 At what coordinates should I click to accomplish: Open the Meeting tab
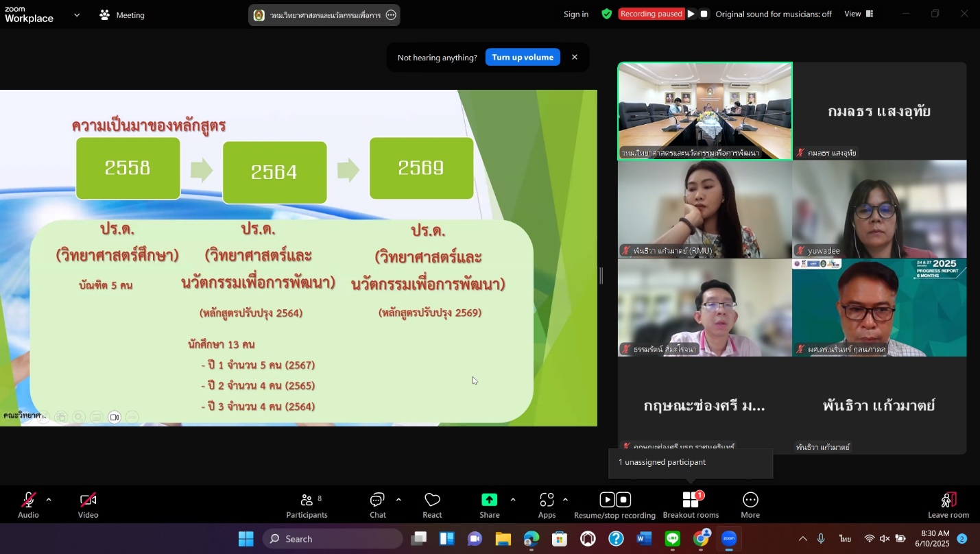tap(122, 15)
